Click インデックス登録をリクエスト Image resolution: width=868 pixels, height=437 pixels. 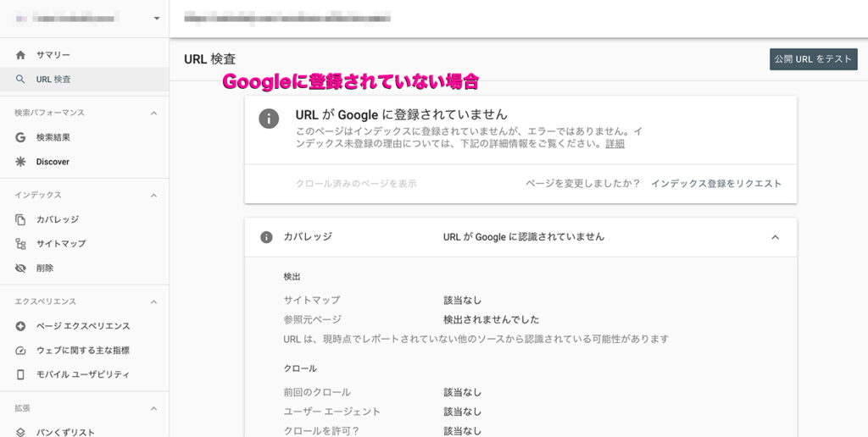coord(715,184)
